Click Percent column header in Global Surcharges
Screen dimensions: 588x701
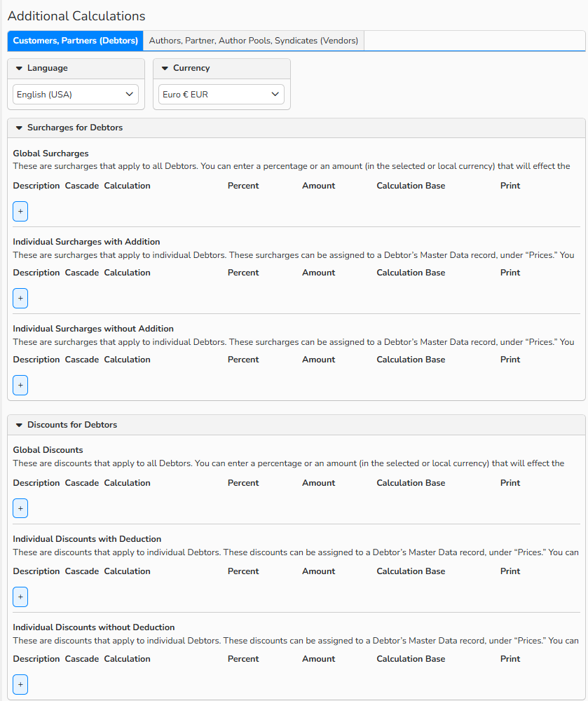tap(243, 186)
